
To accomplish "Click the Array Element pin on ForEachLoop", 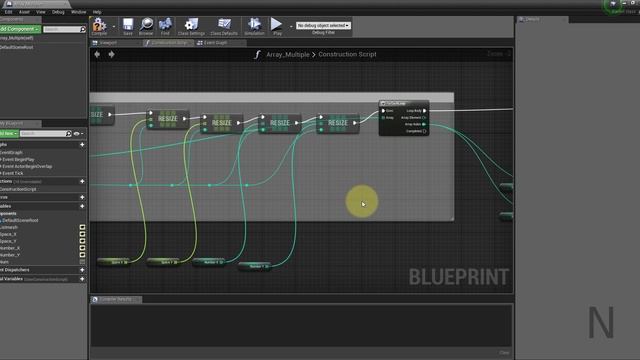I will coord(424,118).
